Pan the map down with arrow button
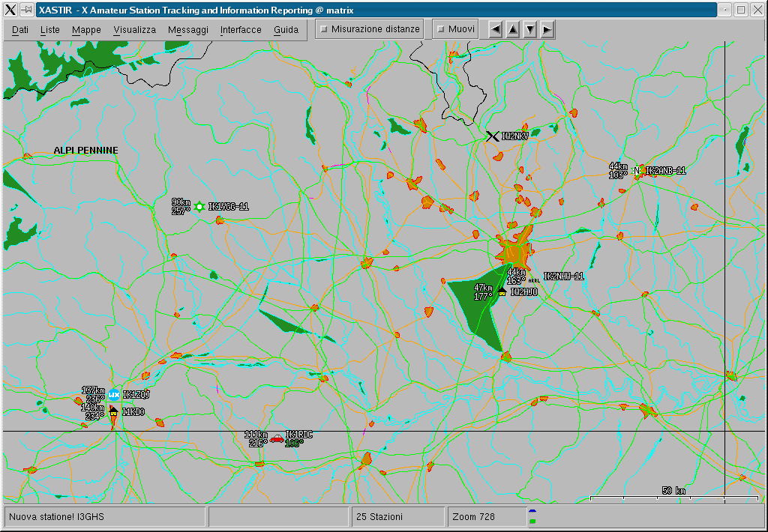Screen dimensions: 768x532 coord(530,29)
